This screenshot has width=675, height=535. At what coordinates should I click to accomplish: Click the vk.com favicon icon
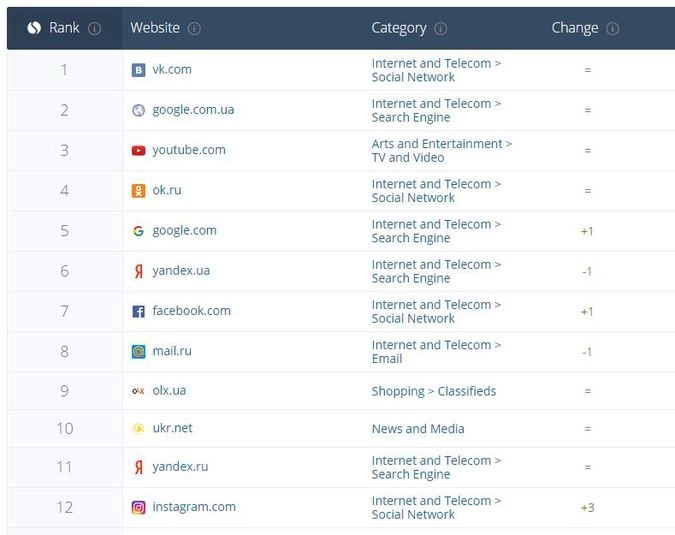click(x=139, y=70)
